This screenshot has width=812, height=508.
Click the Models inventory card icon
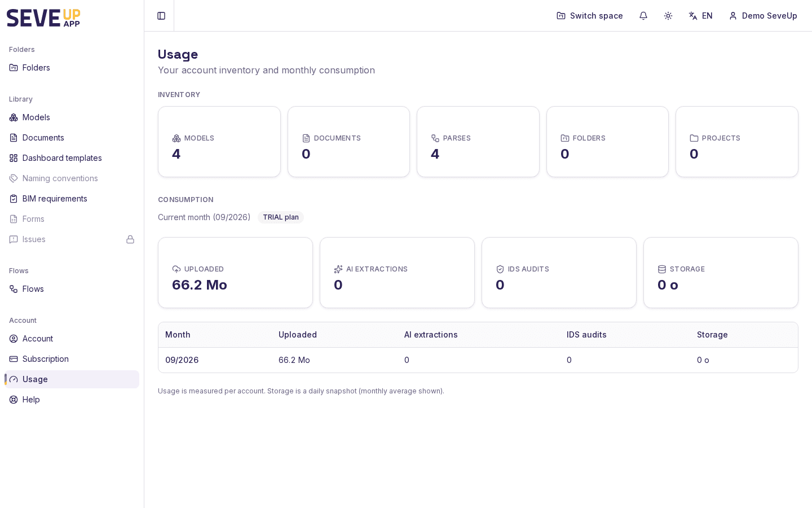(x=176, y=138)
